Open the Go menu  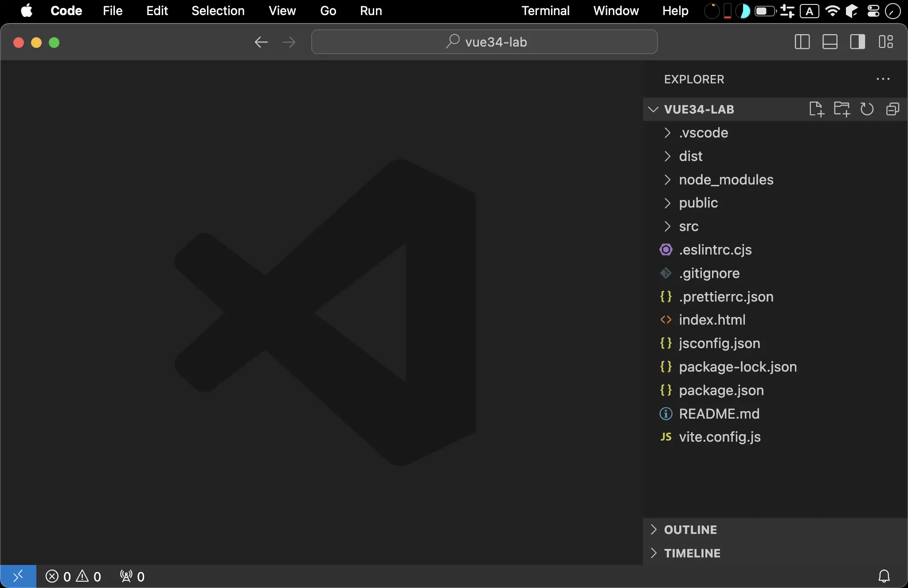[x=328, y=11]
